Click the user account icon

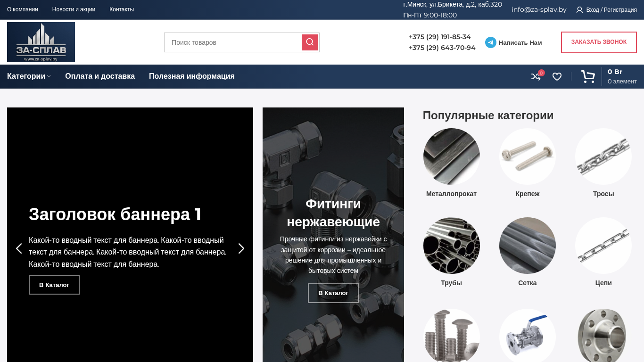(579, 9)
